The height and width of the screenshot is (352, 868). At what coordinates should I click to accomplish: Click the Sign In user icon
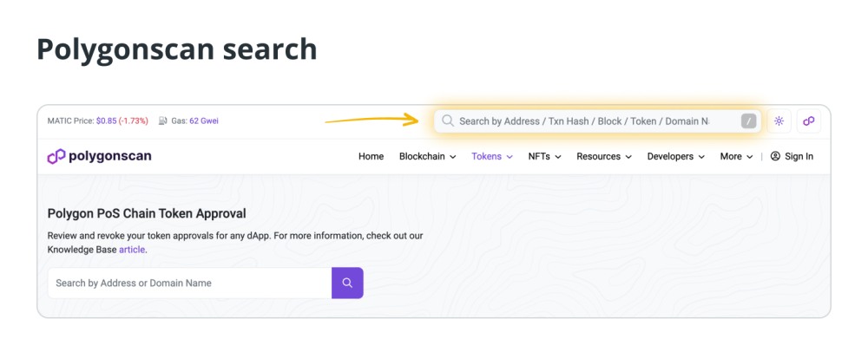pyautogui.click(x=775, y=156)
